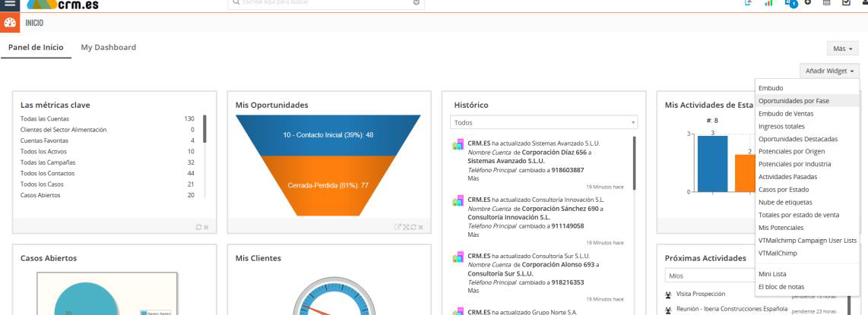The height and width of the screenshot is (315, 868).
Task: Open Cuentas Favoritas metric
Action: pyautogui.click(x=44, y=141)
